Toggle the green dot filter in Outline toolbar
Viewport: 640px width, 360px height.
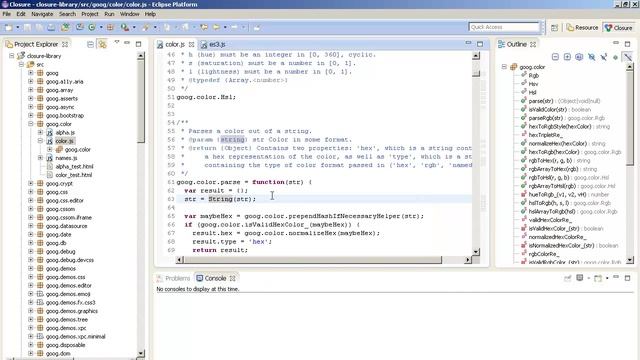click(x=616, y=57)
